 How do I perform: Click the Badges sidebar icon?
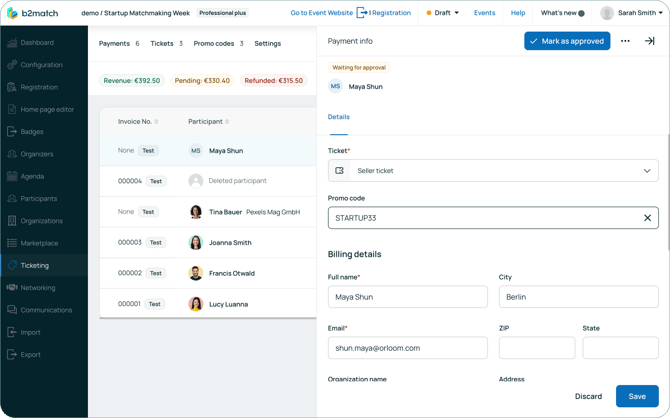(x=12, y=132)
